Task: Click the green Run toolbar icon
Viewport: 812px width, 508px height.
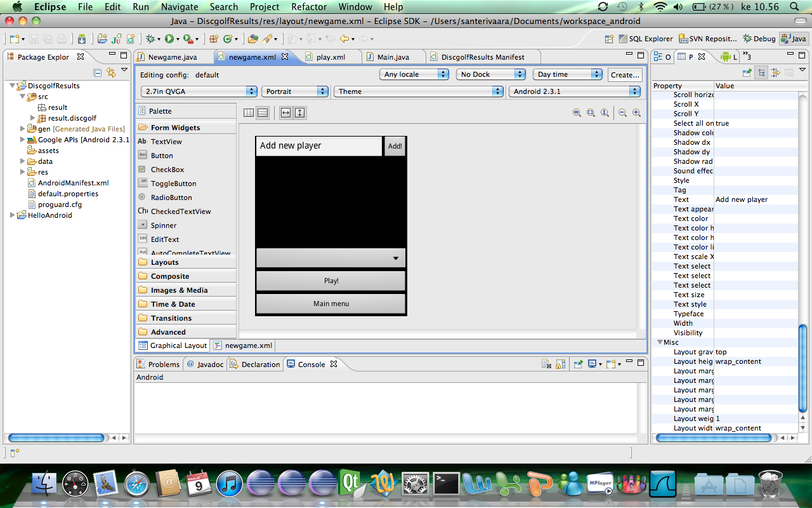Action: click(x=169, y=39)
